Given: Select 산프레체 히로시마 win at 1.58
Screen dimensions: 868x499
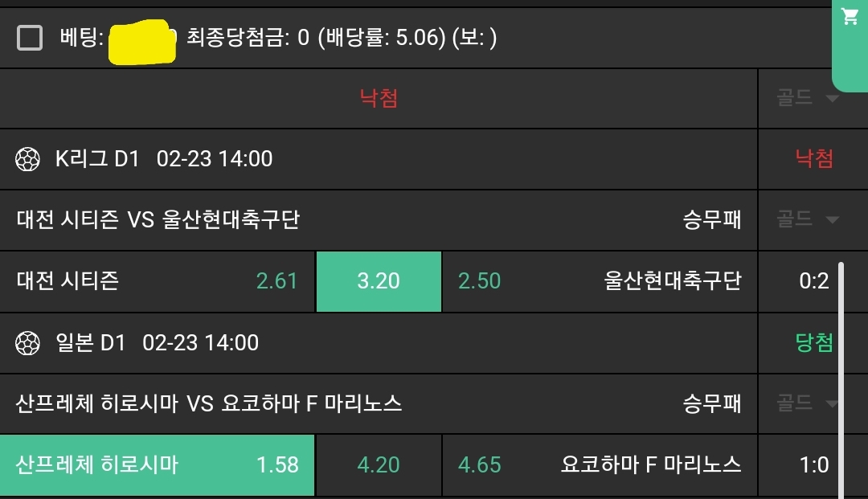Looking at the screenshot, I should pos(158,465).
